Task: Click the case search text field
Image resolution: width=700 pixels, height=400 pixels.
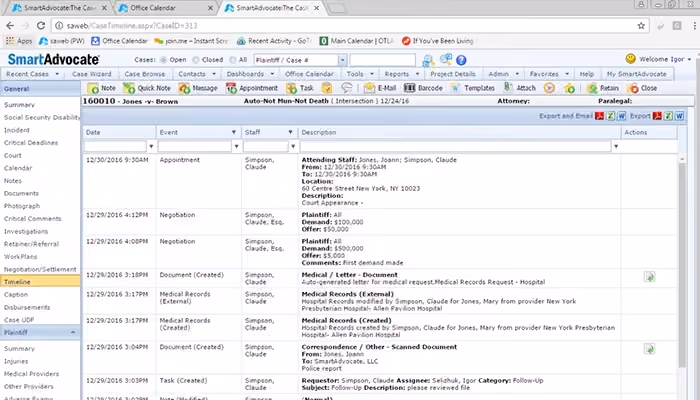Action: click(382, 60)
